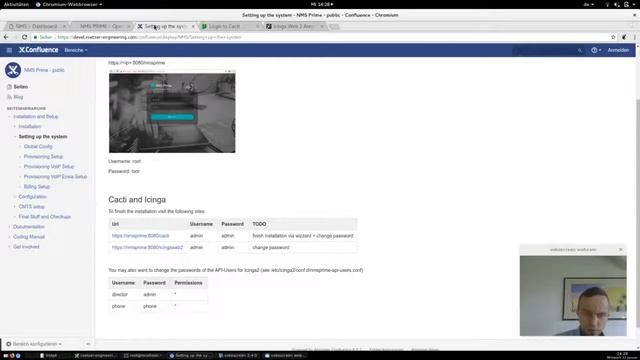Select Seiten in the sidebar
Image resolution: width=640 pixels, height=360 pixels.
(x=20, y=87)
